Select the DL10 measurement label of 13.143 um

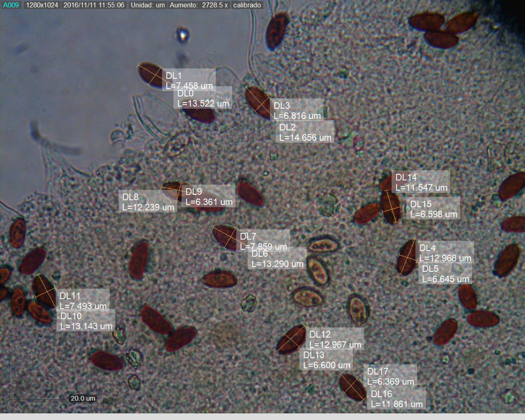click(86, 321)
